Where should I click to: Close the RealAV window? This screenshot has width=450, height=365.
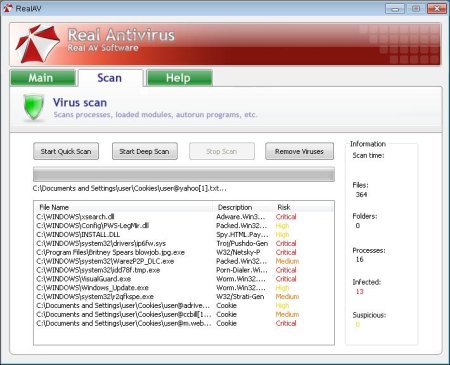pos(437,8)
